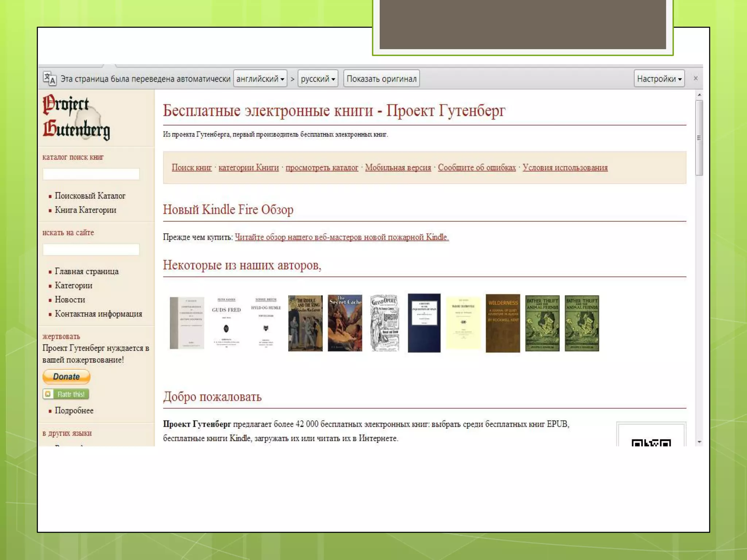
Task: Select Новости in the sidebar menu
Action: click(70, 300)
